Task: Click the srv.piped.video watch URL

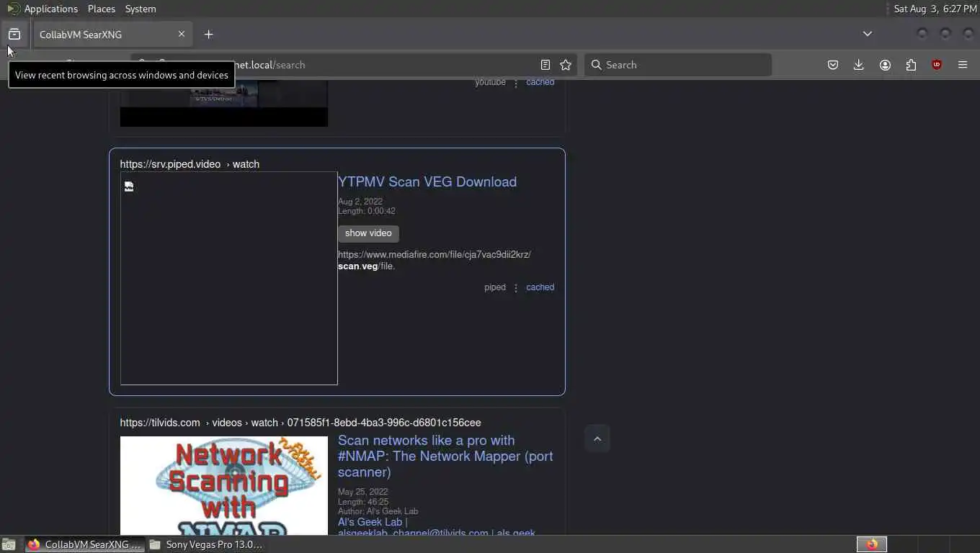Action: [x=190, y=164]
